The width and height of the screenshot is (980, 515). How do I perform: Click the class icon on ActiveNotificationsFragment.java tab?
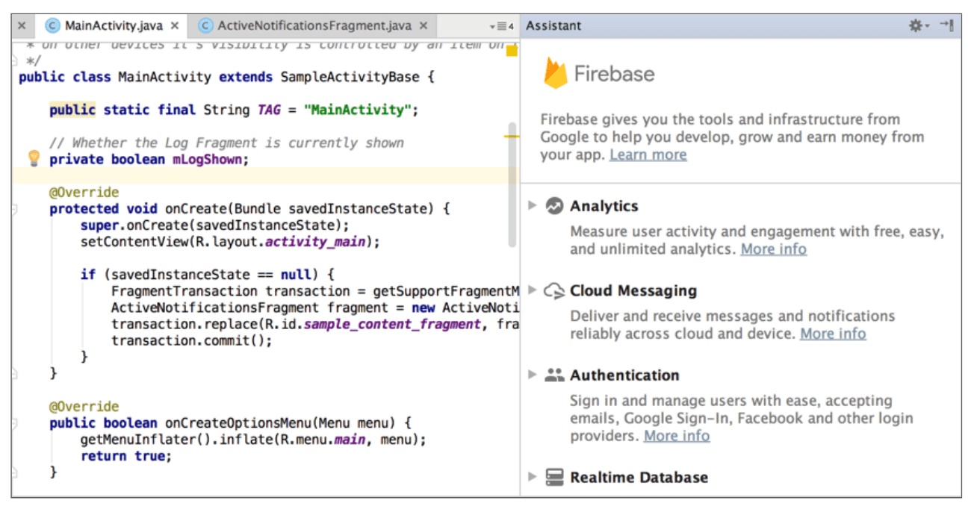[205, 25]
